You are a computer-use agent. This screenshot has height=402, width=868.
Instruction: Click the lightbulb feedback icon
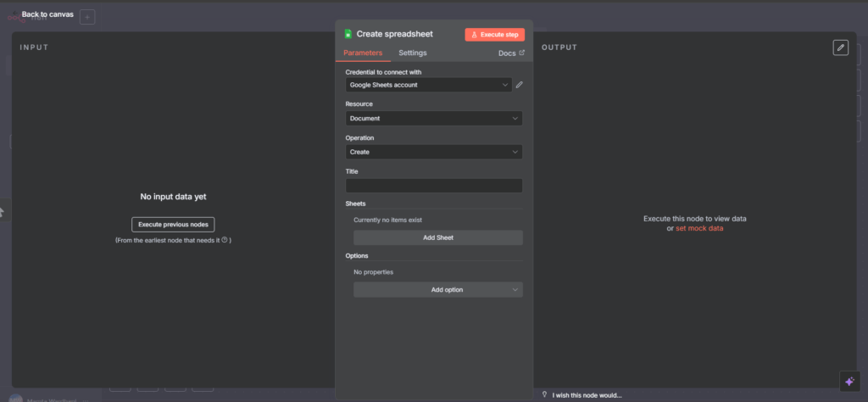544,394
